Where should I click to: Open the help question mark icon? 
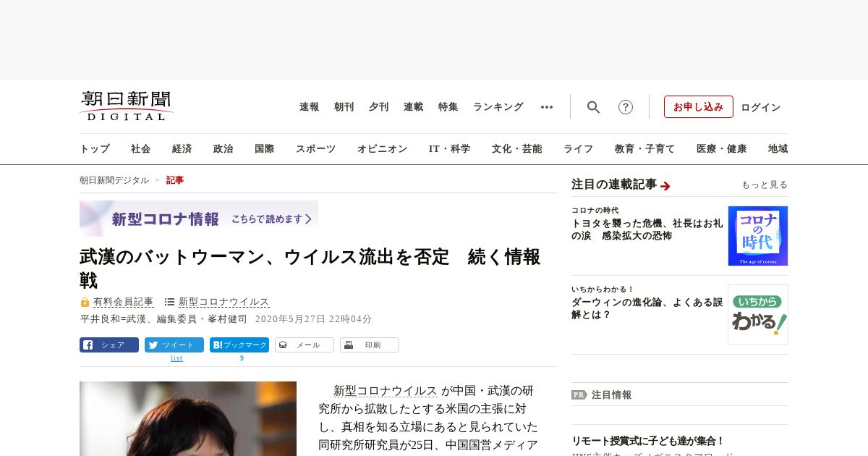click(x=626, y=107)
